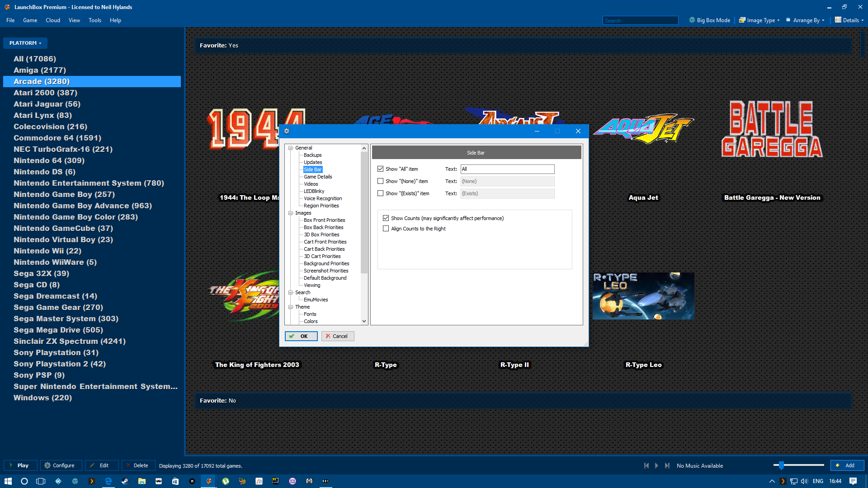Click the Edit pencil button

point(102,465)
